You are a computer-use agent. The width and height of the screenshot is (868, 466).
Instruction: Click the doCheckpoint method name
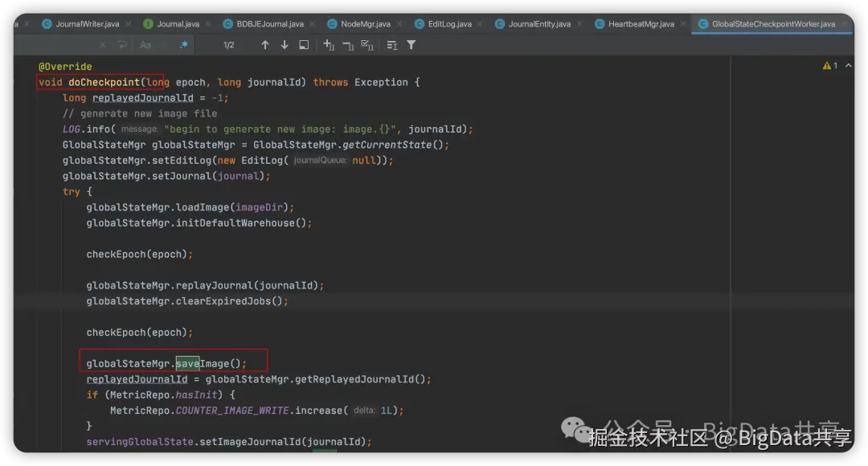[x=104, y=82]
